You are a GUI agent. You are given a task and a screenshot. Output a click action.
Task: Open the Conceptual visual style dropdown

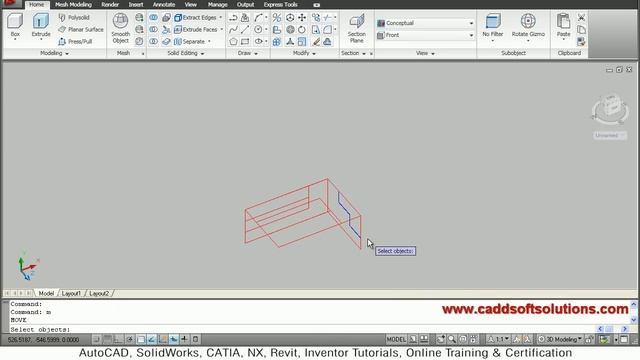pyautogui.click(x=426, y=23)
